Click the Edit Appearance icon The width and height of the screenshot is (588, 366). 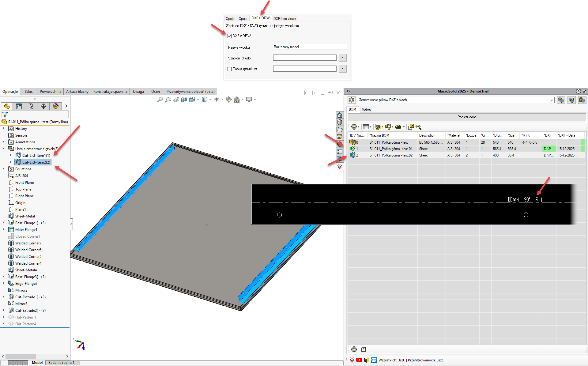click(228, 100)
